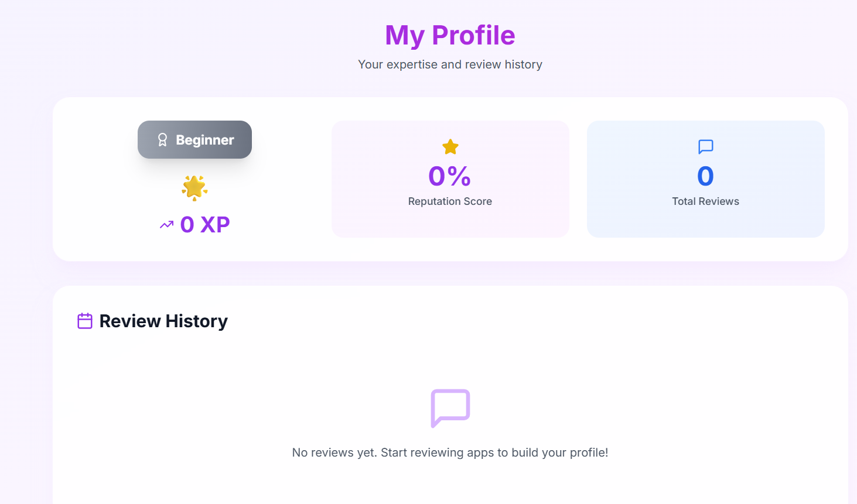
Task: Click the medal icon on the Beginner badge
Action: (x=162, y=139)
